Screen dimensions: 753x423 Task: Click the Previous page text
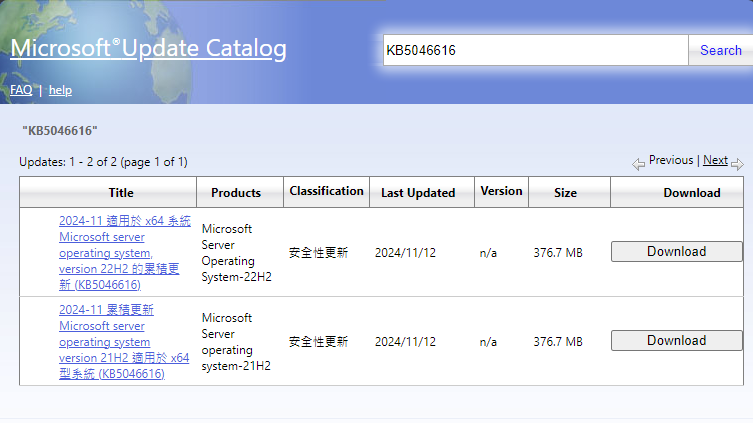tap(670, 160)
